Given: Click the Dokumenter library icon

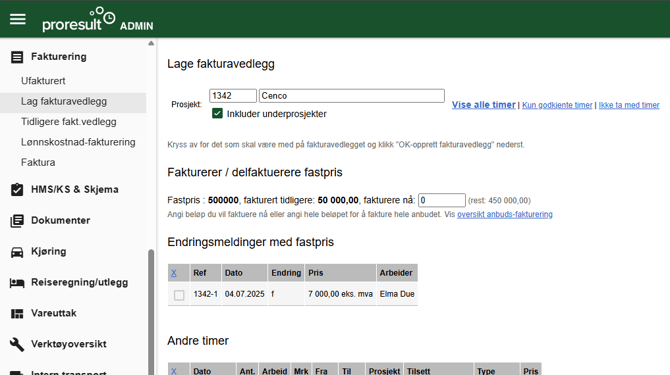Looking at the screenshot, I should point(17,221).
